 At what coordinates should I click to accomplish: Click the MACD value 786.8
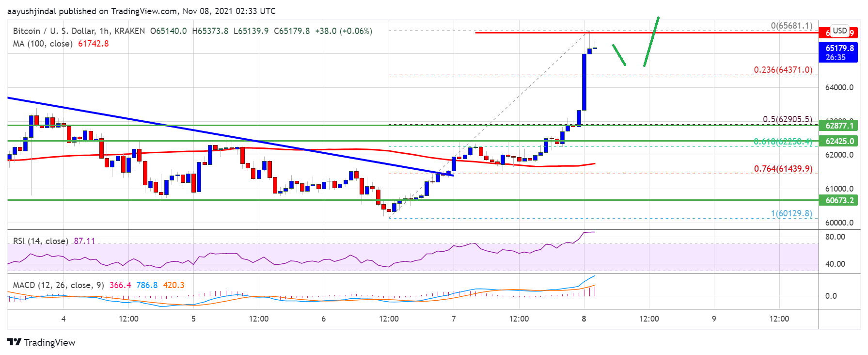tap(147, 285)
